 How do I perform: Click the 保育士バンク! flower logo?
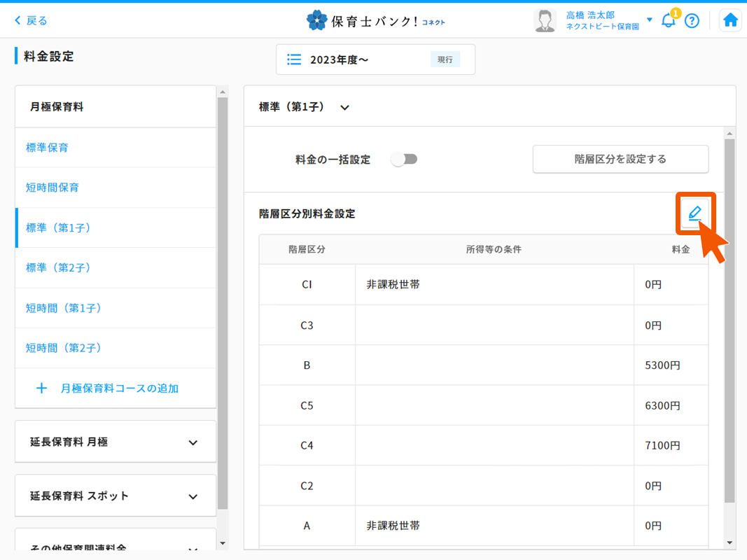pos(317,20)
